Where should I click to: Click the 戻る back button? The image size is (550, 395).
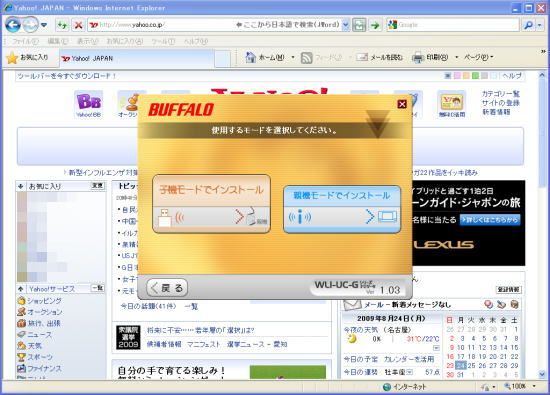pos(167,288)
